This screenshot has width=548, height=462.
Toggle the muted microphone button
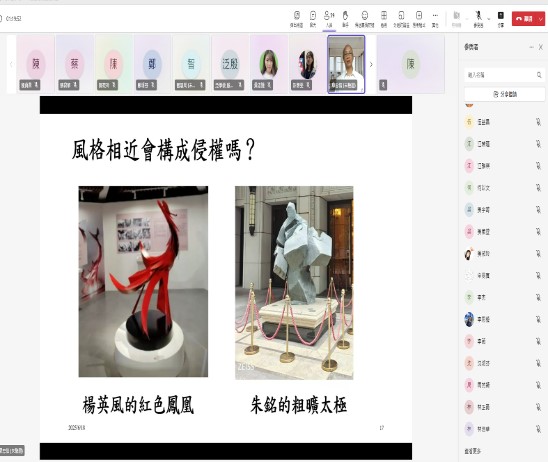(478, 19)
